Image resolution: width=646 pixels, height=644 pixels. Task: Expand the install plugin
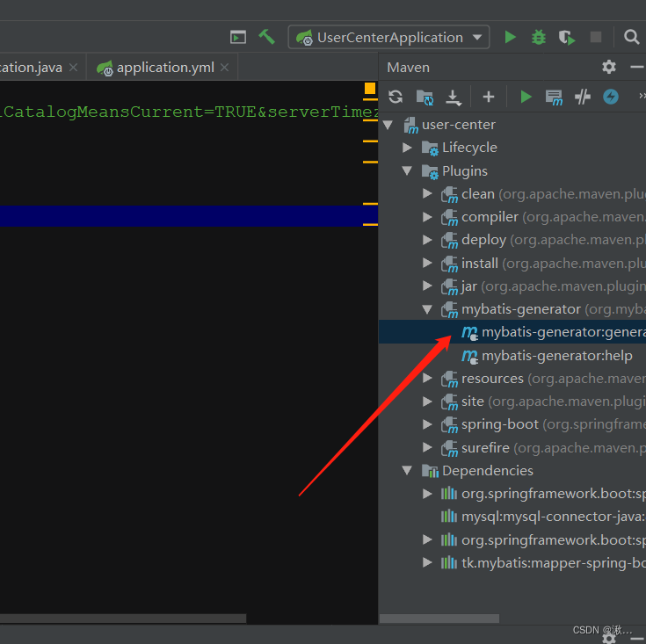click(427, 263)
